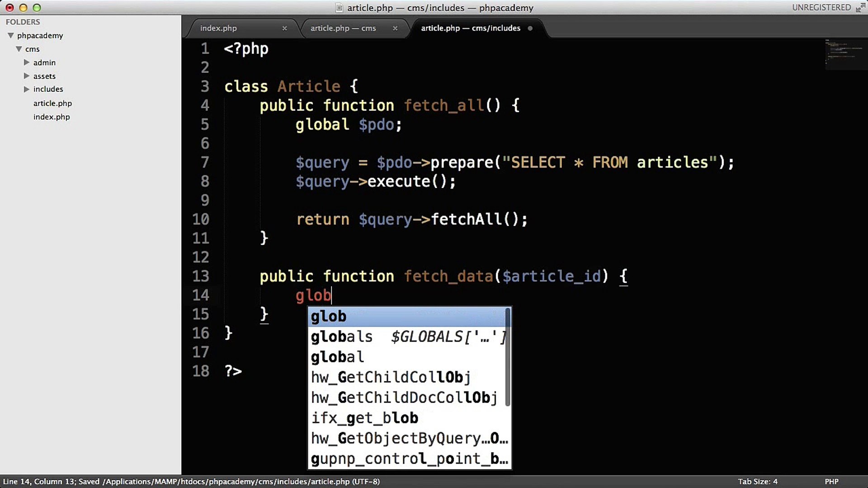Open article.php in sidebar

click(x=52, y=103)
